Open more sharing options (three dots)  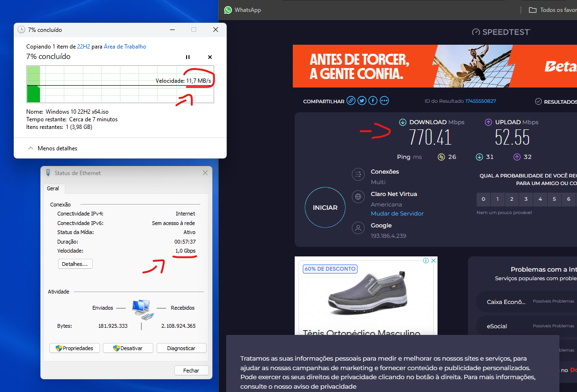pyautogui.click(x=384, y=100)
